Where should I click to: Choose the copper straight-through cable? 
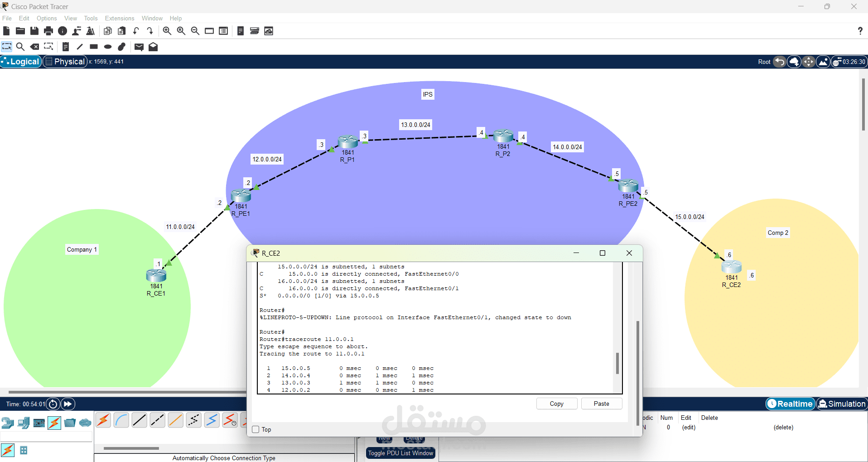(x=140, y=420)
